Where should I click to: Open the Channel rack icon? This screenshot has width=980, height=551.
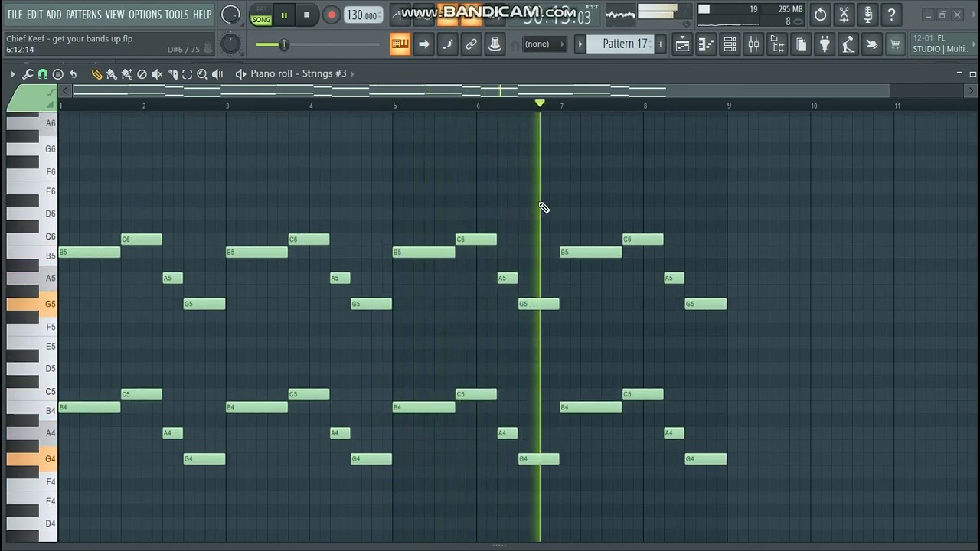pos(730,44)
